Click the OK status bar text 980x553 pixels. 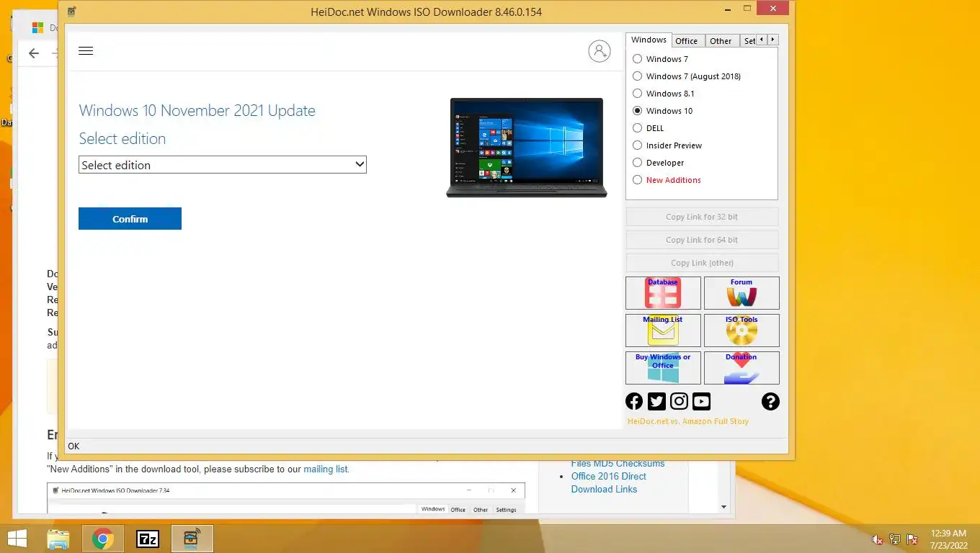tap(73, 446)
